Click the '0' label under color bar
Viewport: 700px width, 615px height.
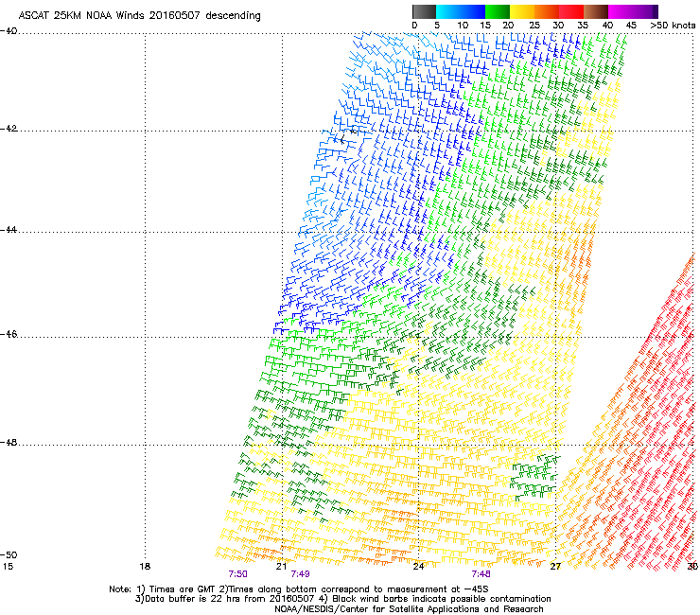tap(414, 26)
